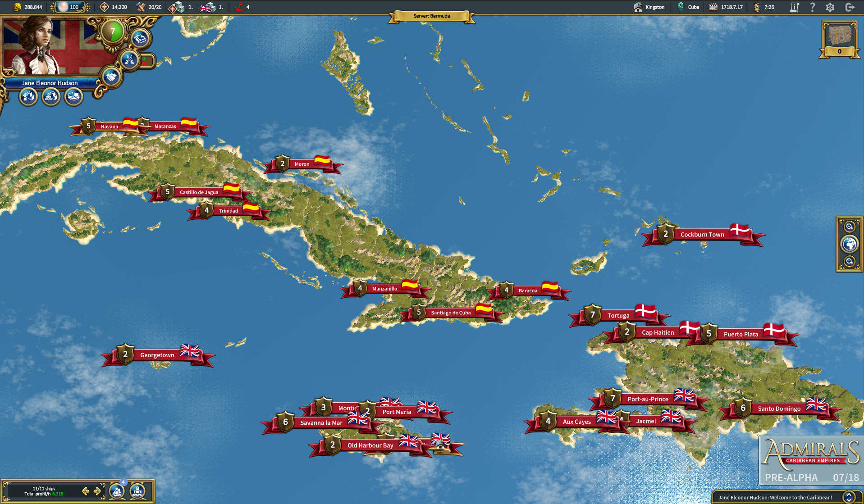Click the calendar date 1718.7.17
864x504 pixels.
coord(726,7)
